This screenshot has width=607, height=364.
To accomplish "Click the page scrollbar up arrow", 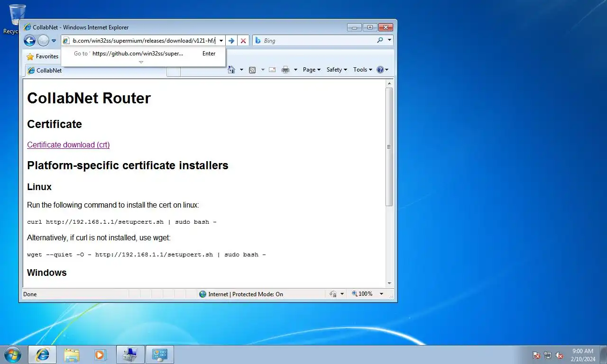I will point(389,83).
